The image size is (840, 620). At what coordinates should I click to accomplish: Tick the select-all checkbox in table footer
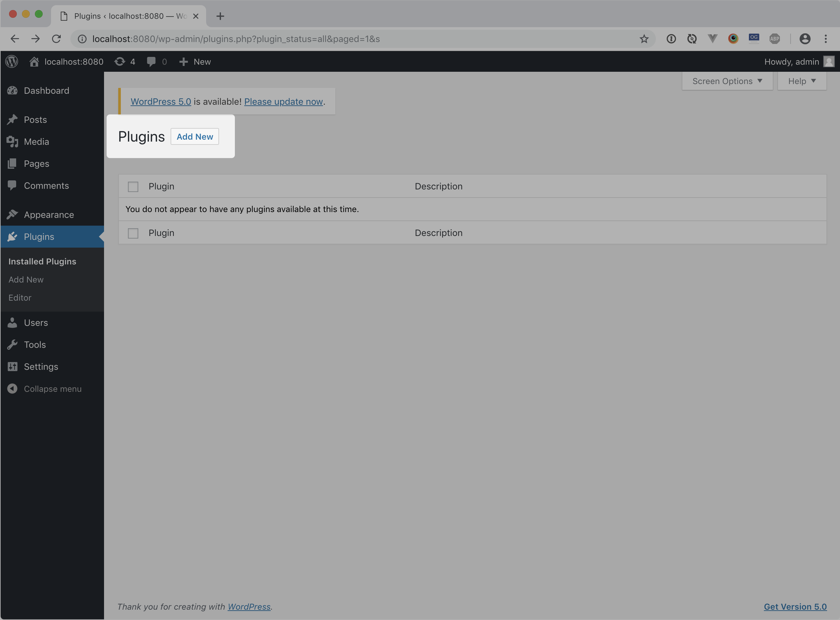pyautogui.click(x=133, y=233)
